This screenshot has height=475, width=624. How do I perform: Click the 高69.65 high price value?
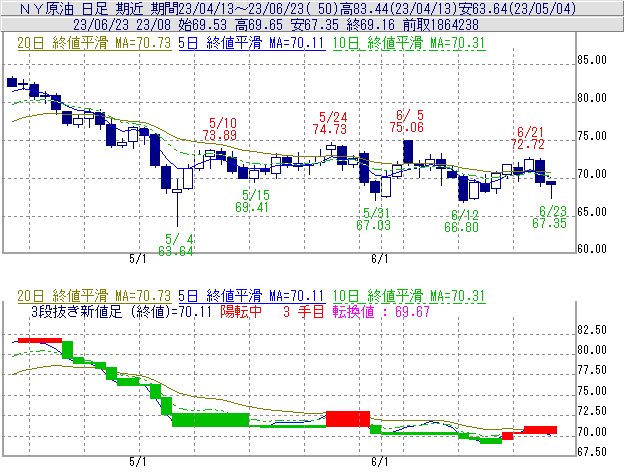[x=259, y=25]
